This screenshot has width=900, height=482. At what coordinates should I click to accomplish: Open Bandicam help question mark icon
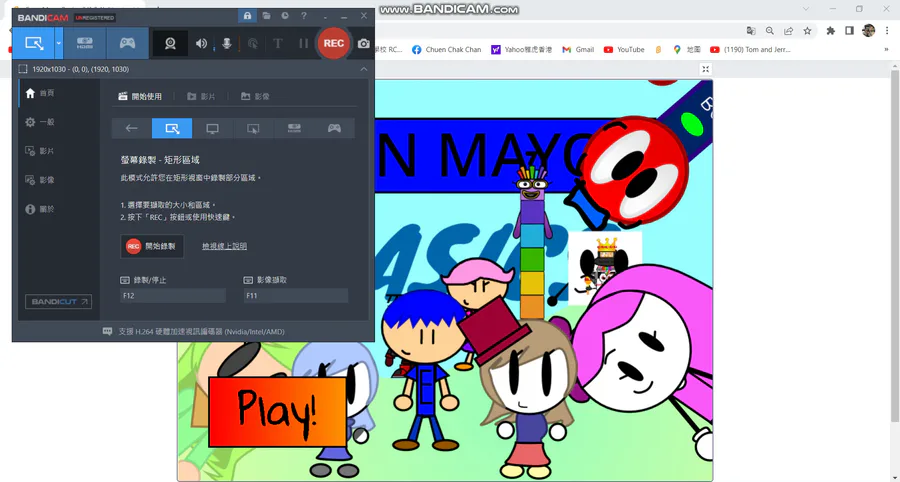click(x=304, y=16)
